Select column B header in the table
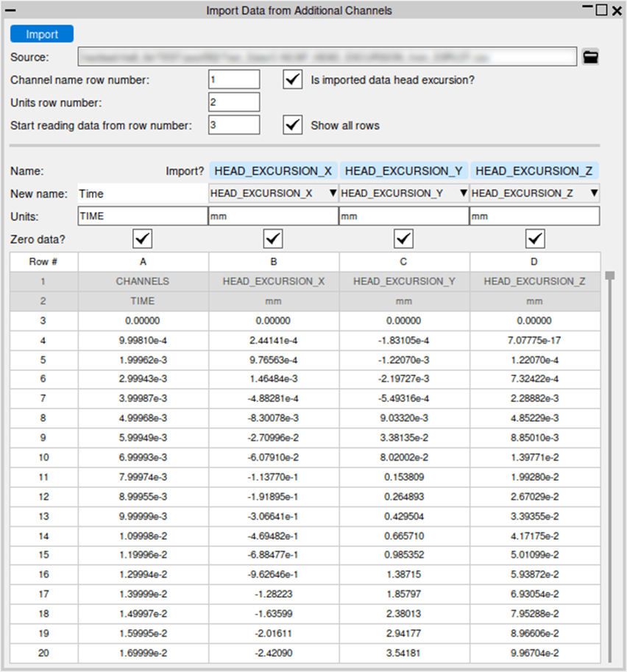This screenshot has width=627, height=672. click(274, 261)
